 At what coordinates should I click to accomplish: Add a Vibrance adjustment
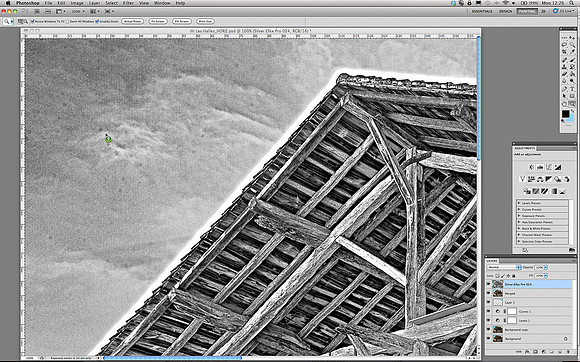click(523, 179)
